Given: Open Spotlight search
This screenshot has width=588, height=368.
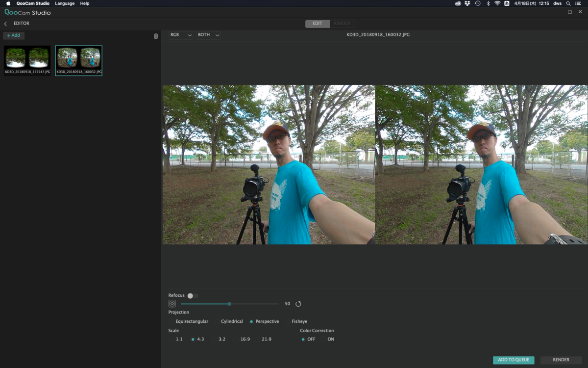Looking at the screenshot, I should pyautogui.click(x=568, y=3).
